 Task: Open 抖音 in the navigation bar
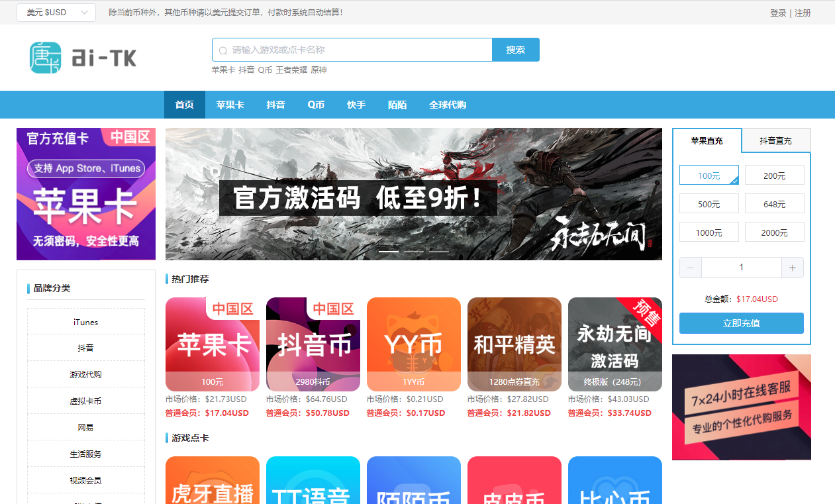pyautogui.click(x=275, y=105)
